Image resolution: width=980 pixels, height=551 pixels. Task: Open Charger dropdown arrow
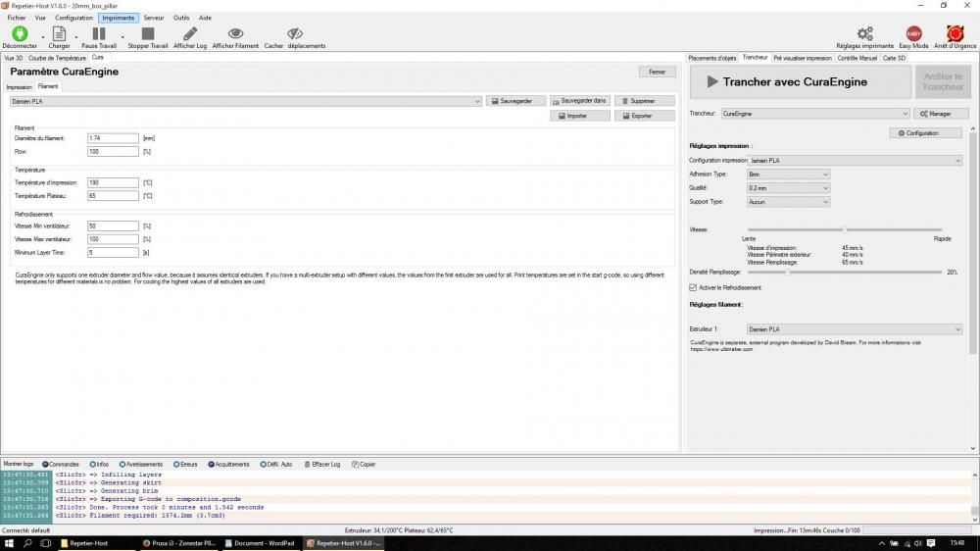[x=76, y=37]
